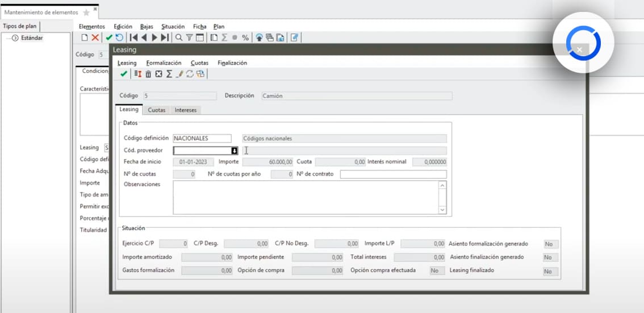Click the green checkmark in main toolbar
Viewport: 644px width, 313px height.
pos(109,38)
